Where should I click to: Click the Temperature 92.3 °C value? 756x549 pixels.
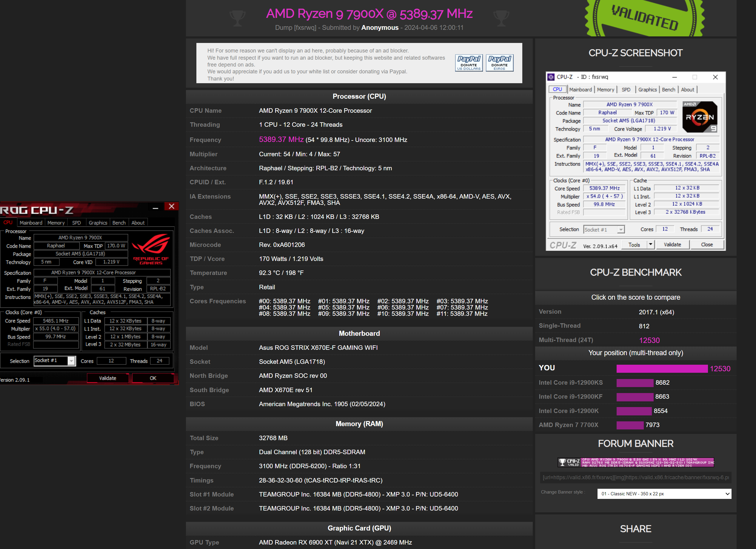pyautogui.click(x=281, y=273)
